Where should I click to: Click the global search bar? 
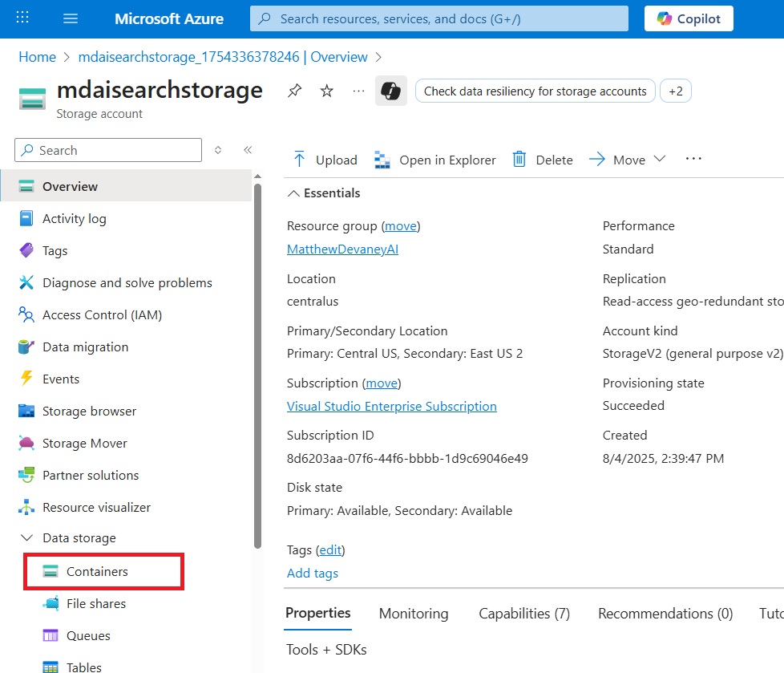(x=439, y=18)
